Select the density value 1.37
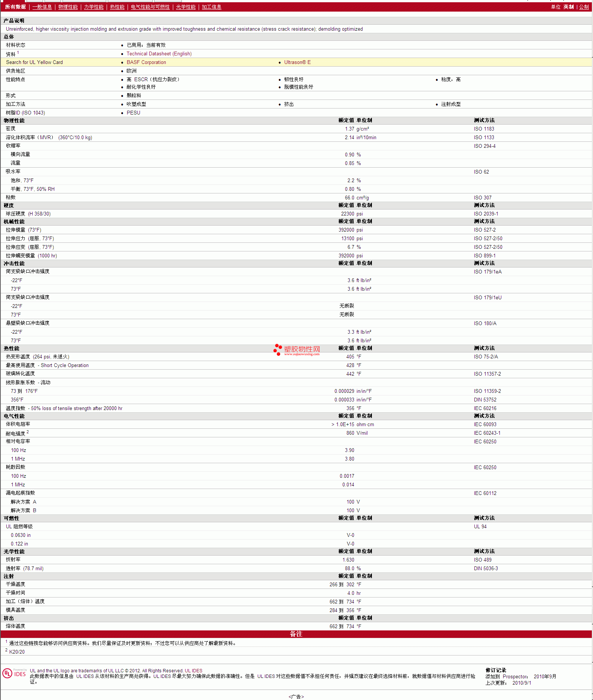This screenshot has height=700, width=593. tap(349, 129)
